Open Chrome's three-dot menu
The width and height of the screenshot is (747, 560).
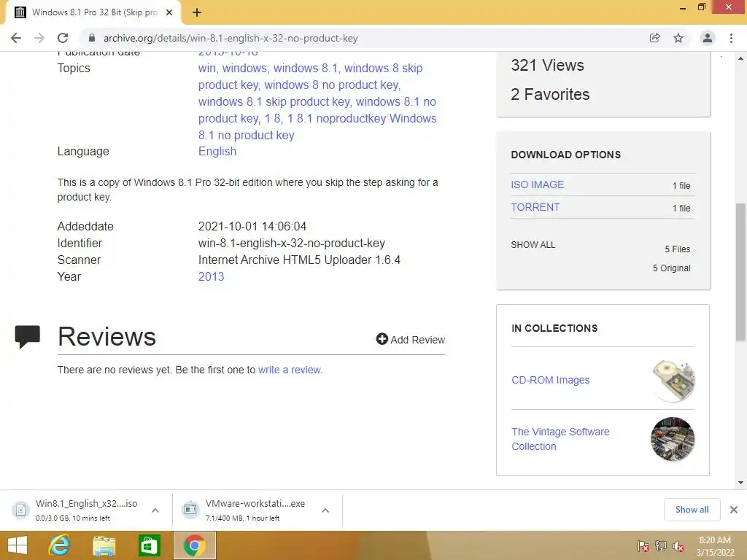[x=731, y=38]
